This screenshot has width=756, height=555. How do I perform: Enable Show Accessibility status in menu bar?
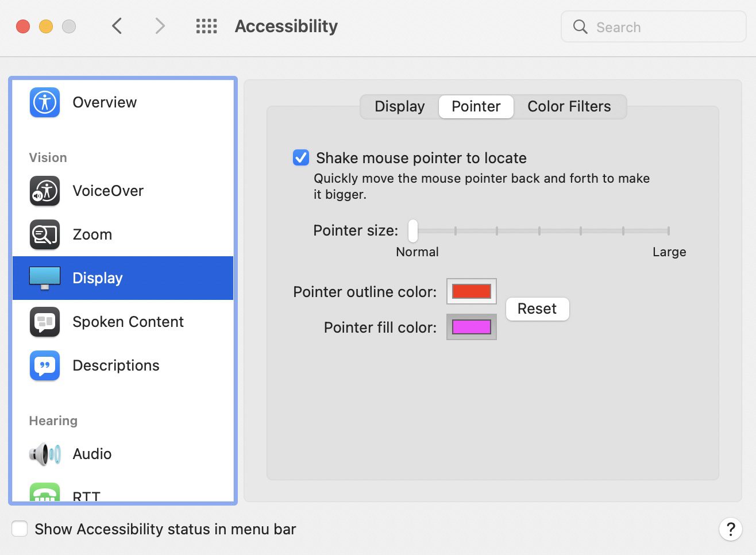coord(20,529)
